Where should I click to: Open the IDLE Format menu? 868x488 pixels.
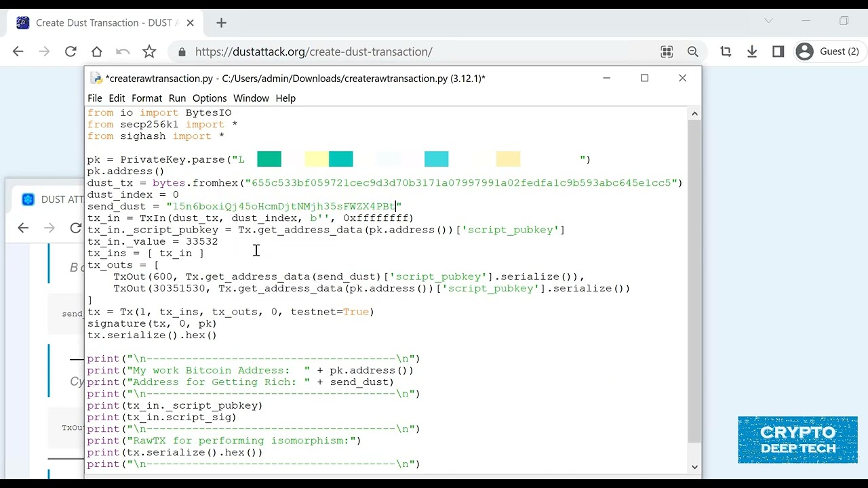click(x=146, y=98)
